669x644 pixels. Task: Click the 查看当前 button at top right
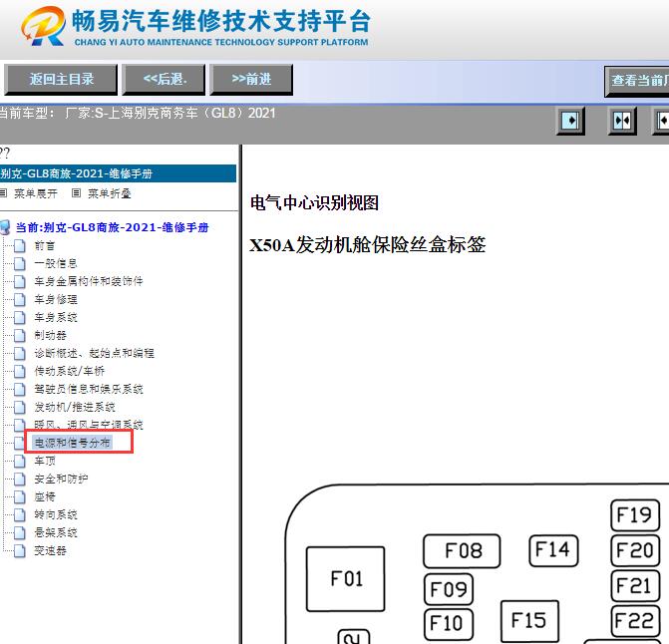tap(636, 81)
